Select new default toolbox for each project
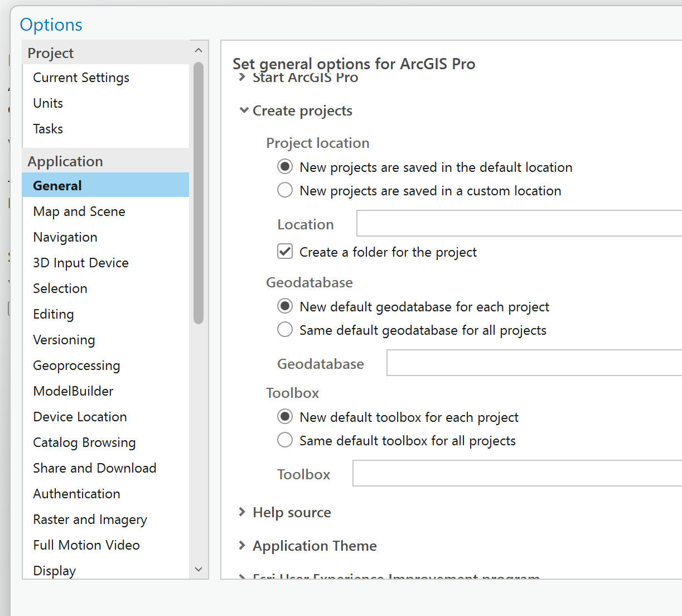 [285, 417]
